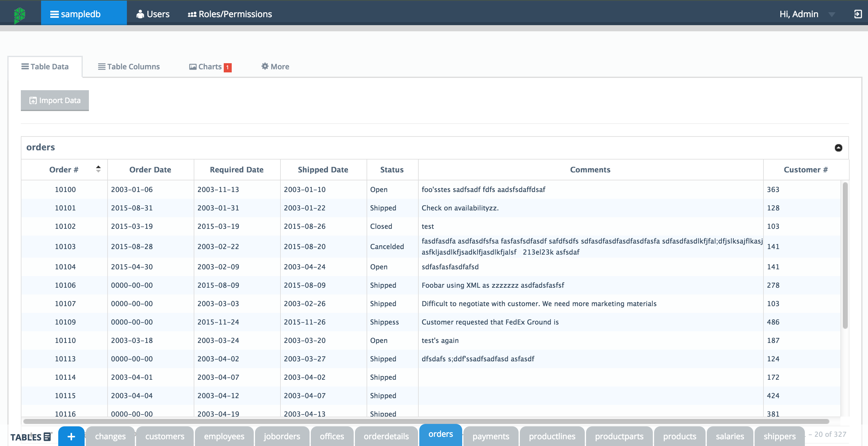
Task: Click the blue plus add table button
Action: tap(71, 436)
